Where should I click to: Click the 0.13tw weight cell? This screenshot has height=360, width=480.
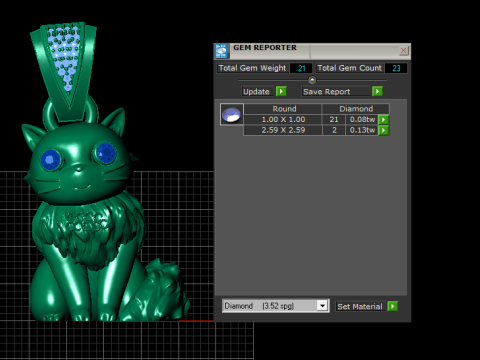(362, 130)
